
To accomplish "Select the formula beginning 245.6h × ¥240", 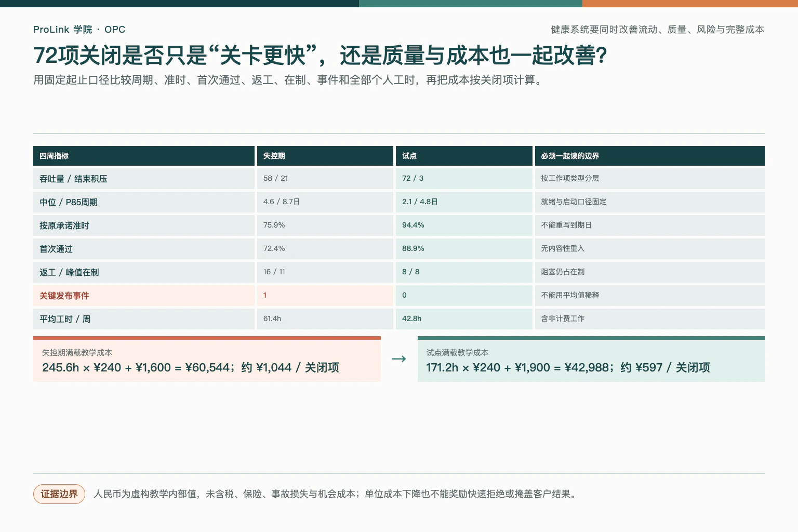I will (191, 368).
